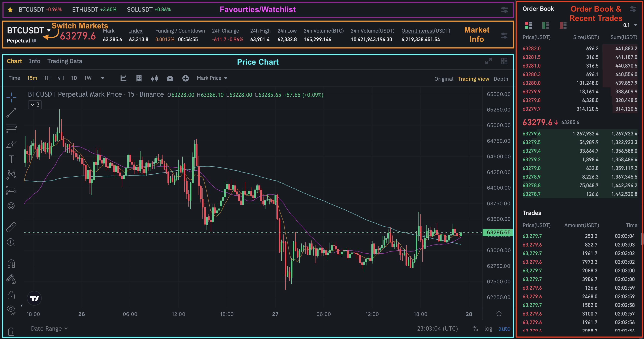Activate the Measure ruler tool
Image resolution: width=644 pixels, height=339 pixels.
11,227
